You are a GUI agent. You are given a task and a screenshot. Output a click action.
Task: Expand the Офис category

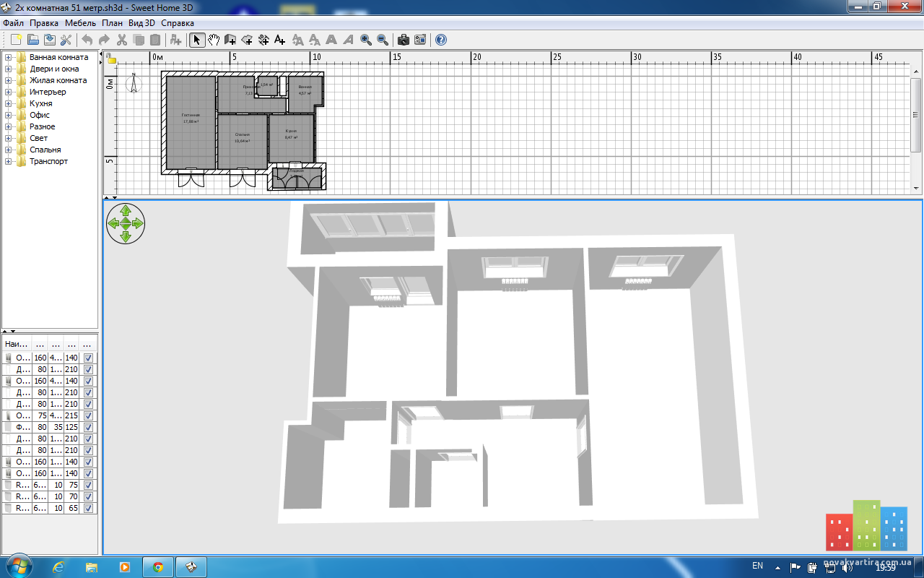tap(8, 115)
